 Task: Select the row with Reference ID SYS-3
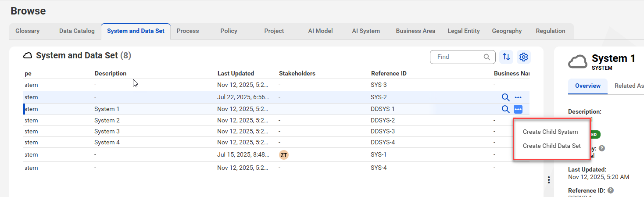(x=276, y=85)
